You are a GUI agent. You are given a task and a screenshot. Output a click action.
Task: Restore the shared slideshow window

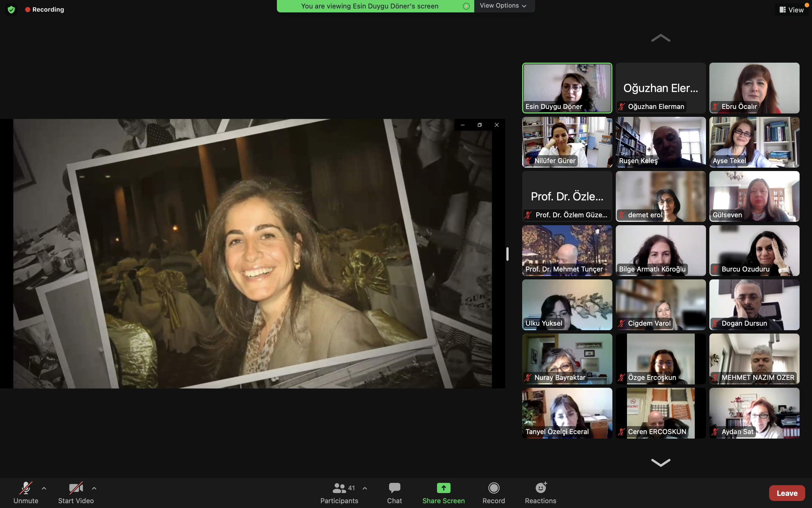click(x=480, y=125)
